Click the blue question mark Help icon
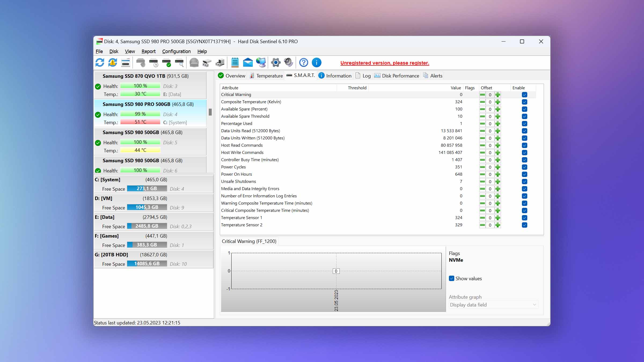The height and width of the screenshot is (362, 644). [303, 62]
